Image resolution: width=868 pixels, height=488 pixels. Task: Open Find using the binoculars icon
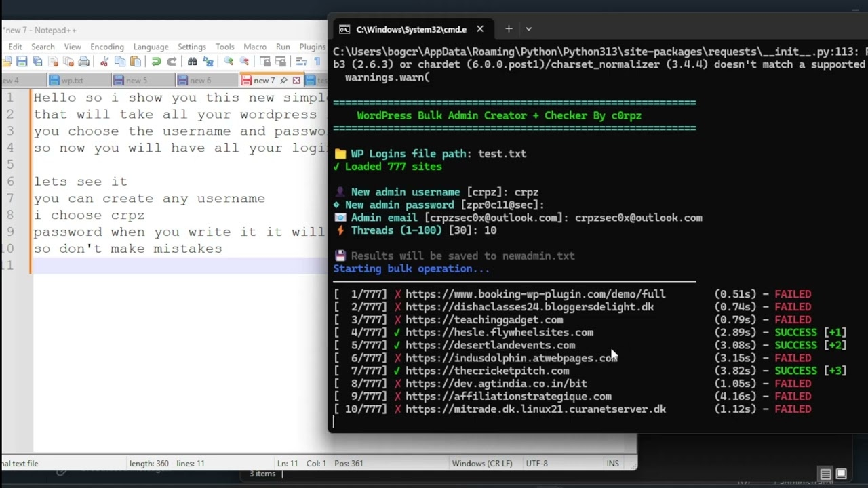[x=193, y=62]
